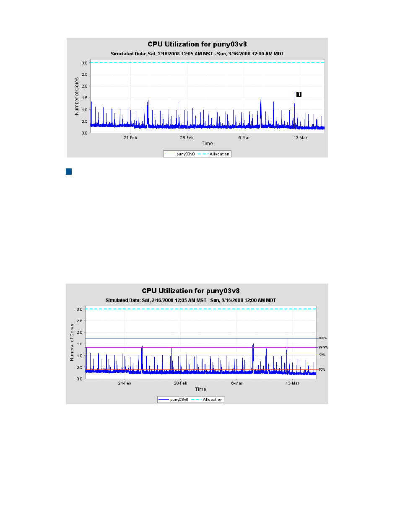Viewport: 400px width, 532px height.
Task: Click the 28-Feb axis label in top chart
Action: (x=187, y=137)
